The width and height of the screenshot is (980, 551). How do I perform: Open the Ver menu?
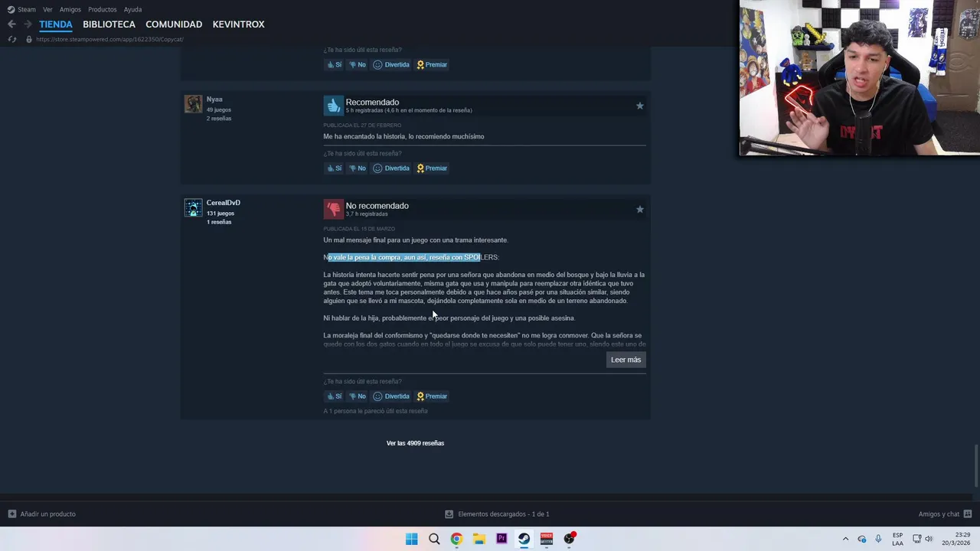coord(47,9)
